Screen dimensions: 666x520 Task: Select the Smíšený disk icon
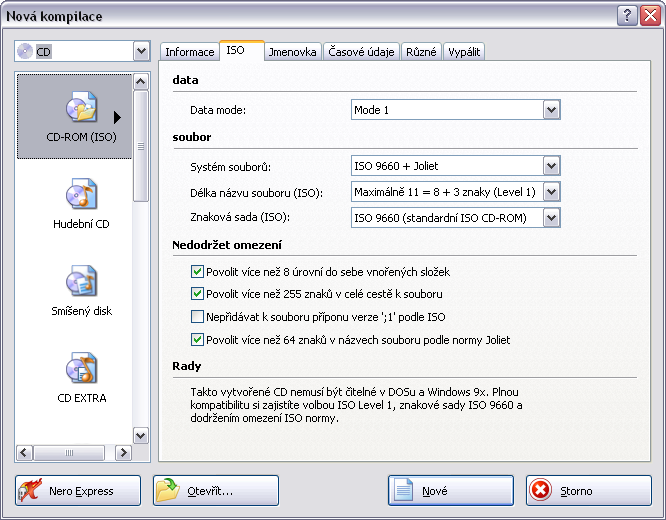click(x=81, y=282)
